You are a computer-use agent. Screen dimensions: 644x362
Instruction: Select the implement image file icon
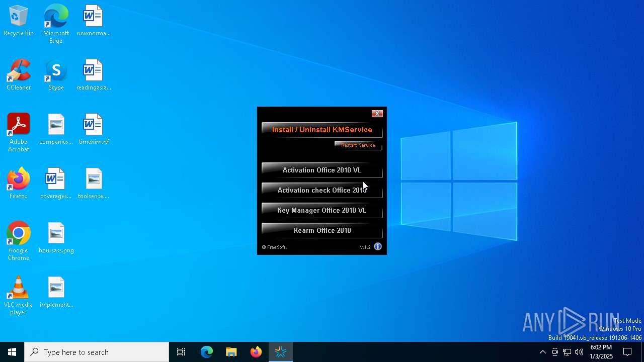[56, 293]
